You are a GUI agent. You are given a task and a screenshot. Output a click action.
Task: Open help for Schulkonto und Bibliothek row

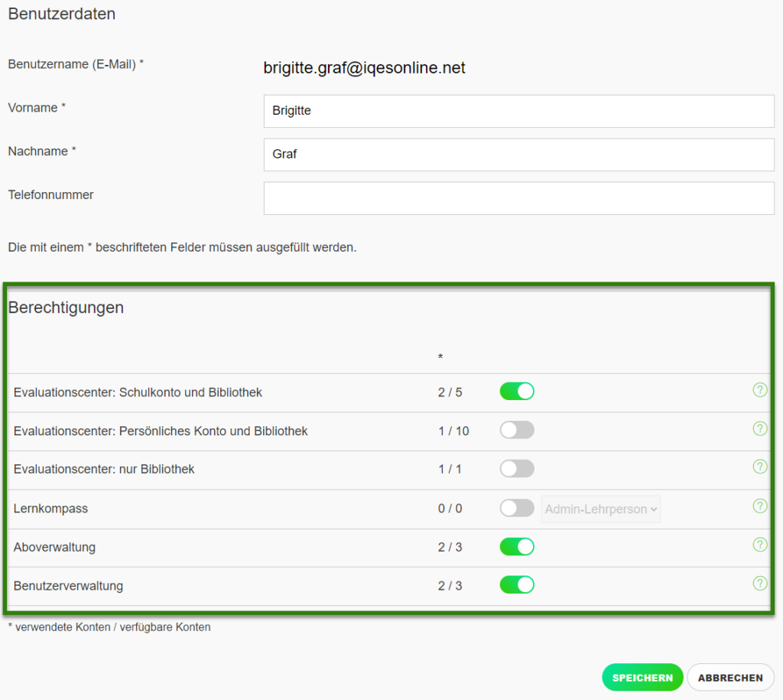click(x=759, y=389)
